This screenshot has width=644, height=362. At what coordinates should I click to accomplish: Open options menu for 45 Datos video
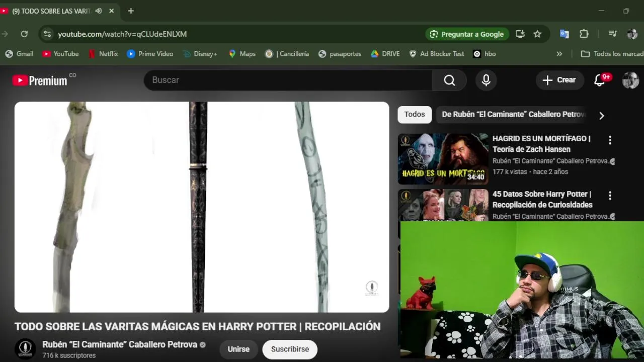pos(610,196)
